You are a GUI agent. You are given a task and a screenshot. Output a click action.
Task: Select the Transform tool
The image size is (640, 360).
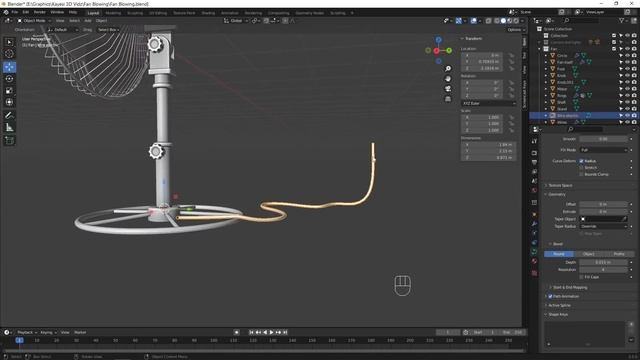click(x=9, y=102)
